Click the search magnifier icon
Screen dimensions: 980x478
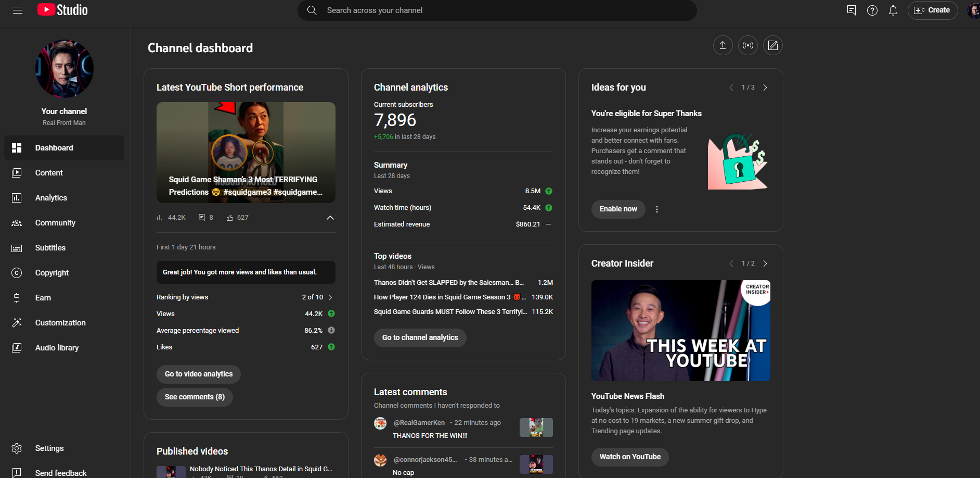coord(312,10)
